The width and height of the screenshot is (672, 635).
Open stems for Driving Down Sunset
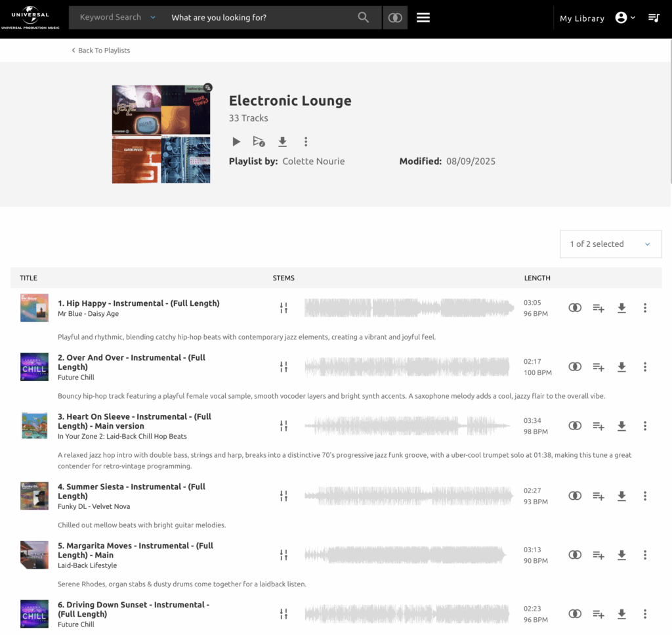click(283, 614)
